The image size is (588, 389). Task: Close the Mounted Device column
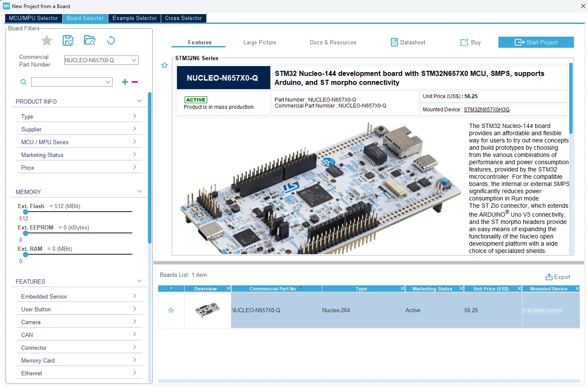(x=577, y=289)
